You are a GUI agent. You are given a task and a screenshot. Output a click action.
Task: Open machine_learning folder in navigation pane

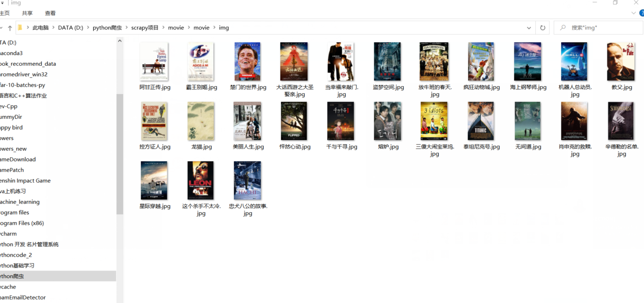(x=19, y=202)
